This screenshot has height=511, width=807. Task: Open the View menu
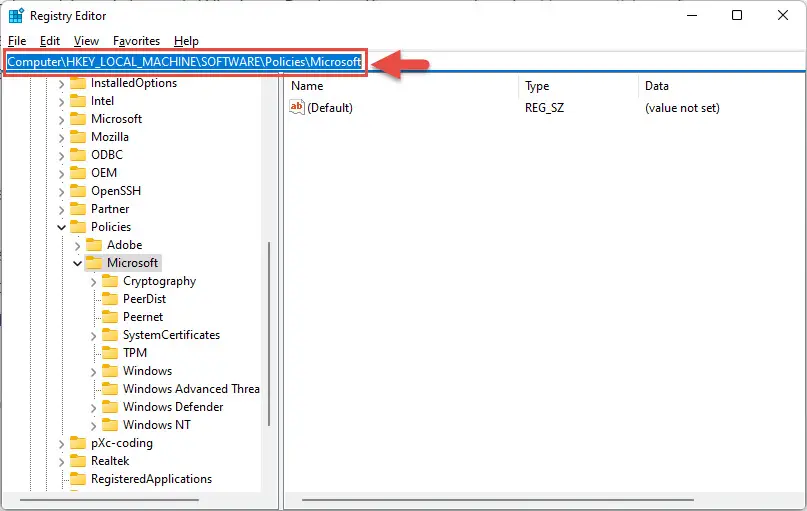point(86,41)
